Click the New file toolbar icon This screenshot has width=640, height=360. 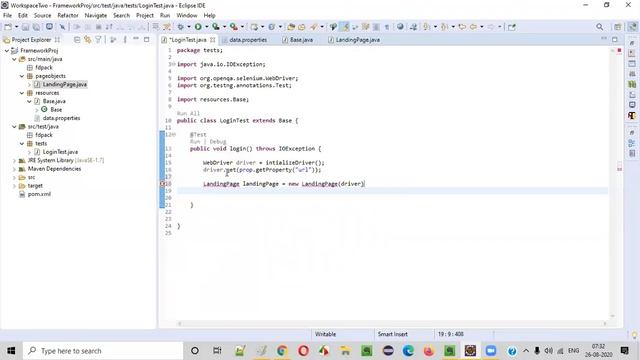pos(8,27)
